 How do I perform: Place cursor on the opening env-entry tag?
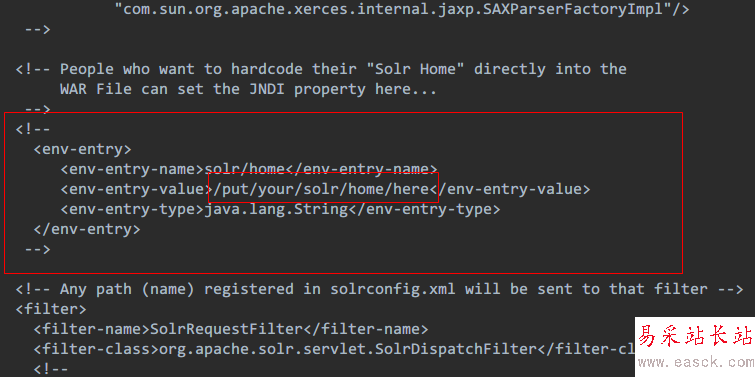(82, 149)
